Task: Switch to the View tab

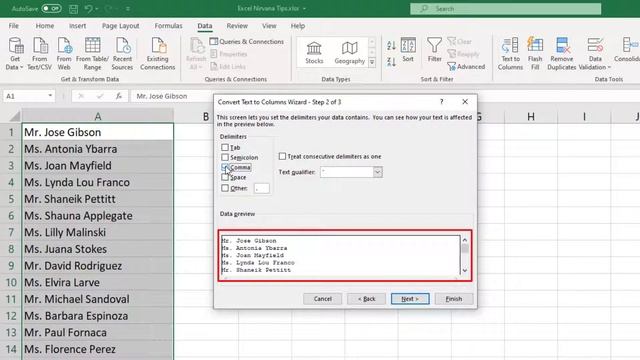Action: point(269,26)
